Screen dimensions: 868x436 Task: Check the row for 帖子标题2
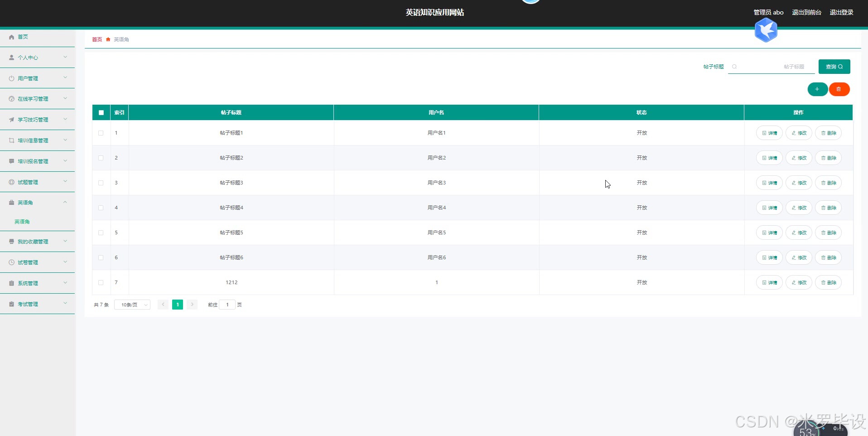point(101,158)
